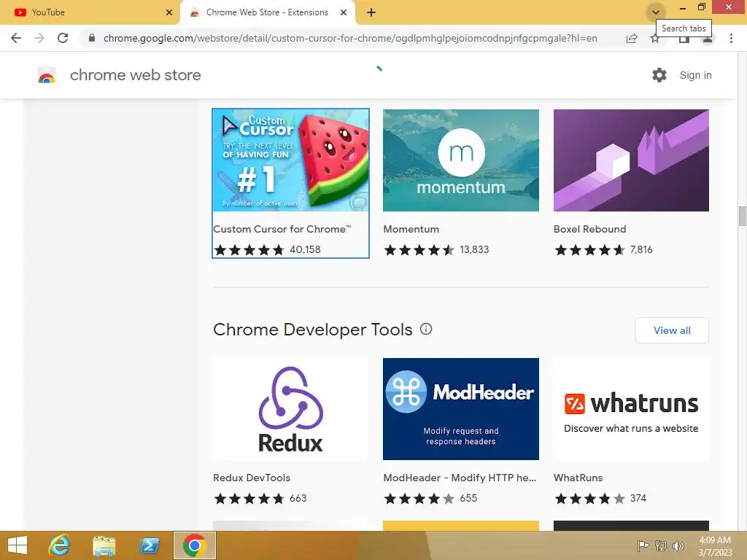This screenshot has height=560, width=747.
Task: Switch to the YouTube tab
Action: click(90, 12)
